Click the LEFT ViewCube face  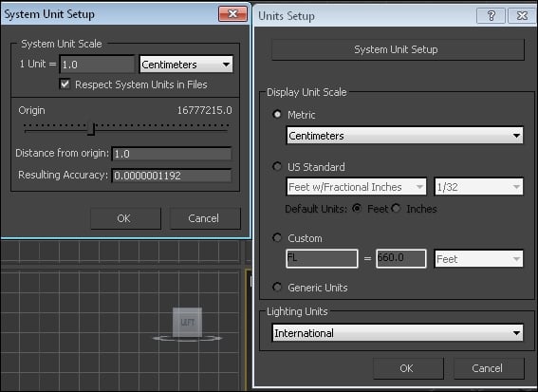(x=187, y=322)
